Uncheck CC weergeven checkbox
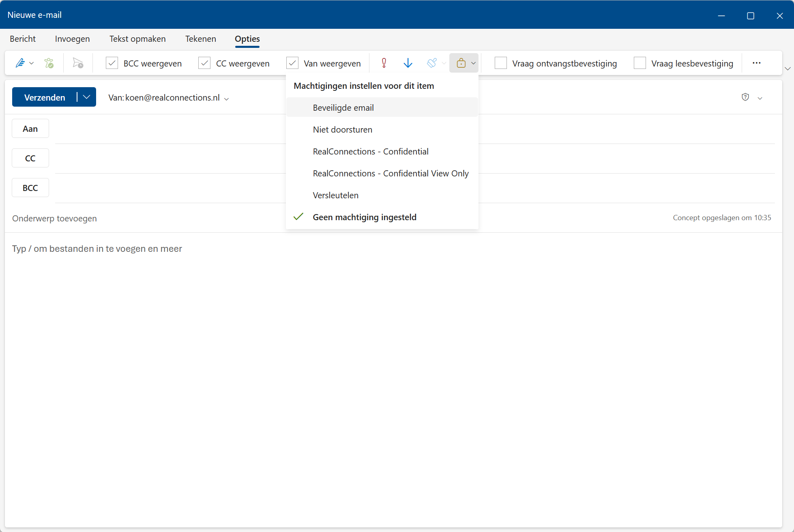The height and width of the screenshot is (532, 794). [x=204, y=63]
